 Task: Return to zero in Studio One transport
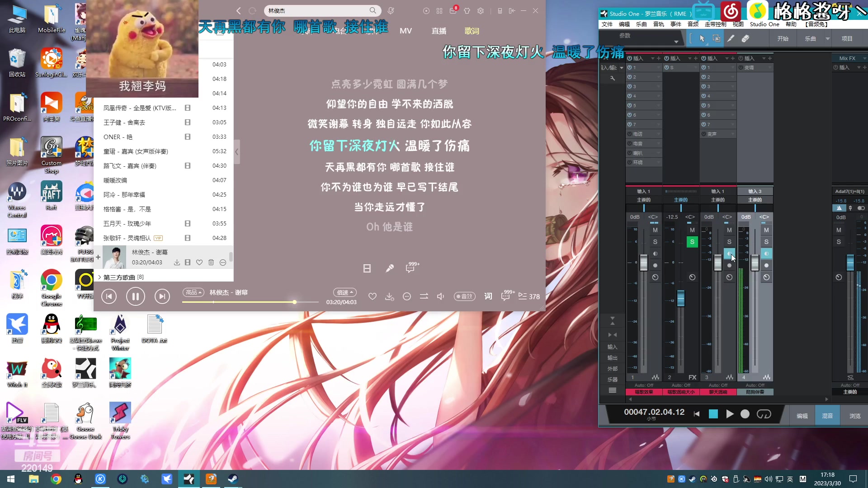[697, 414]
